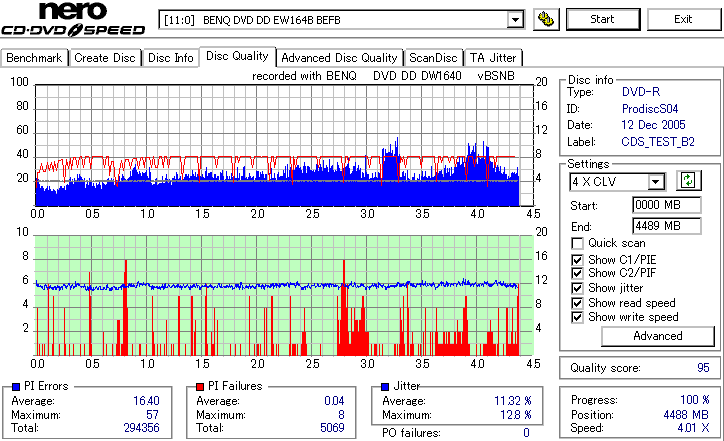Enable the Quick scan checkbox

coord(577,243)
